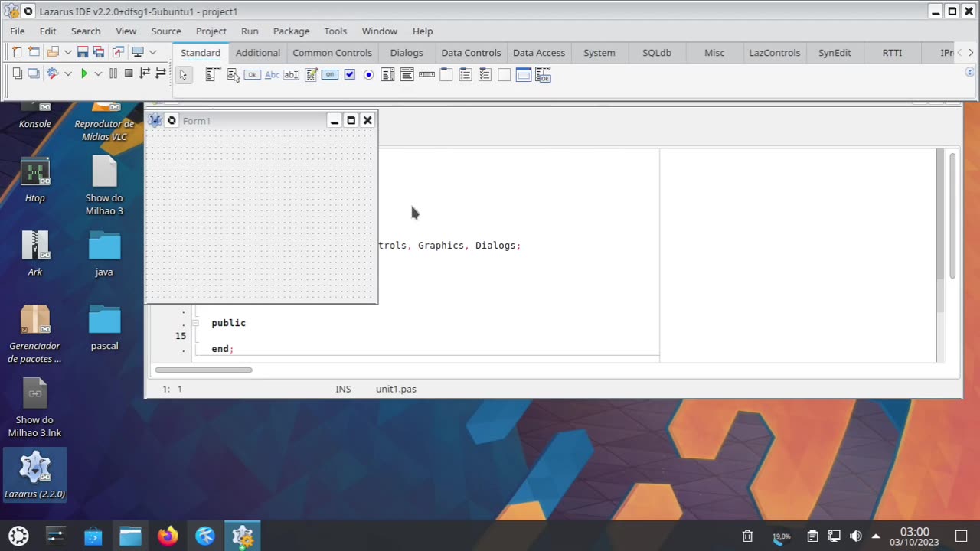Expand hidden system tray icons arrow
The image size is (980, 551).
876,536
